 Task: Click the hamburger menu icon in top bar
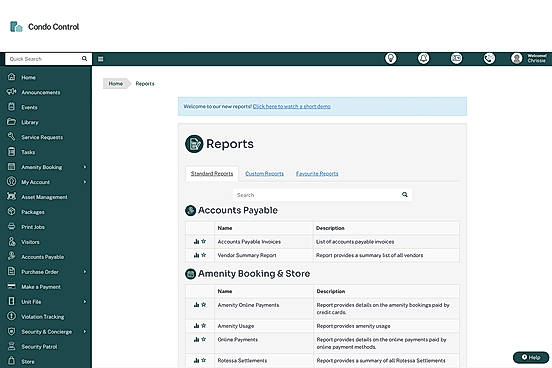[101, 59]
